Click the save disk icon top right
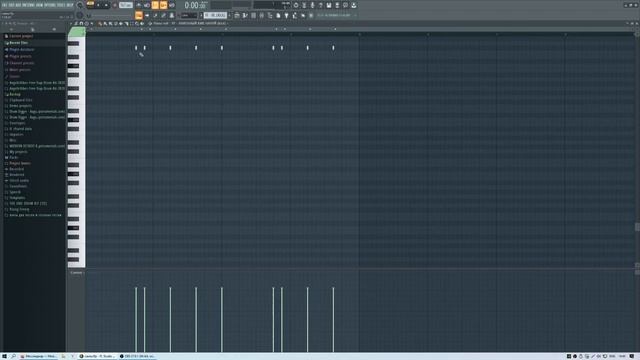The image size is (640, 360). point(329,5)
